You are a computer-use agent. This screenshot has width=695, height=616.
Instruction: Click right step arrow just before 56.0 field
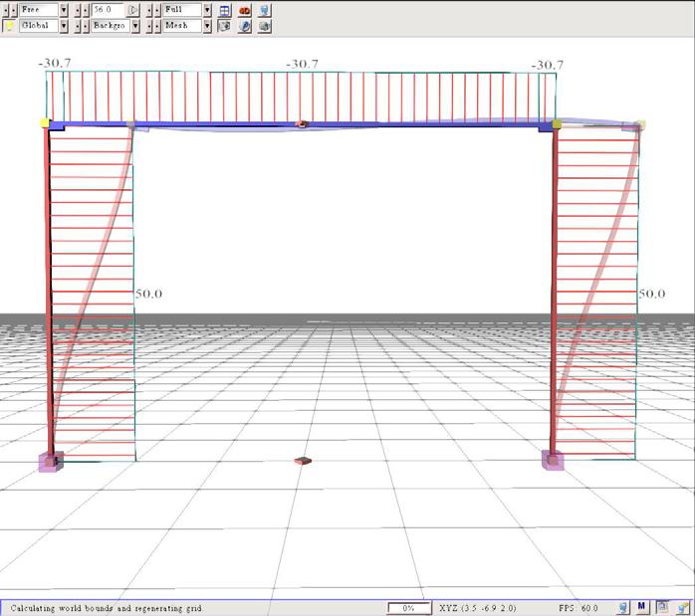click(85, 10)
